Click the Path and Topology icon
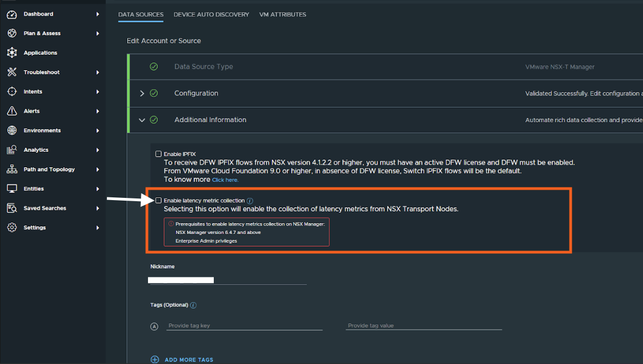This screenshot has width=643, height=364. pos(12,169)
